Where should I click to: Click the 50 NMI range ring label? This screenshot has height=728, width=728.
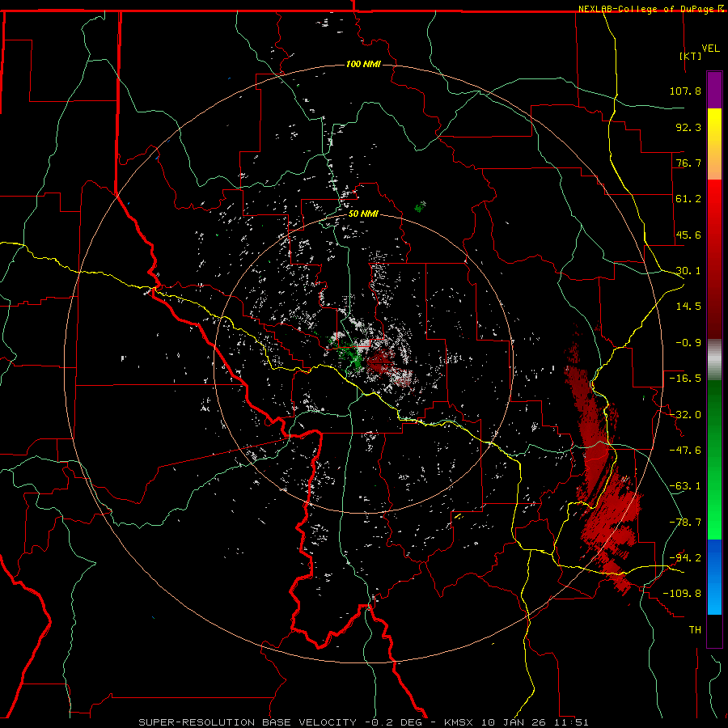point(363,214)
